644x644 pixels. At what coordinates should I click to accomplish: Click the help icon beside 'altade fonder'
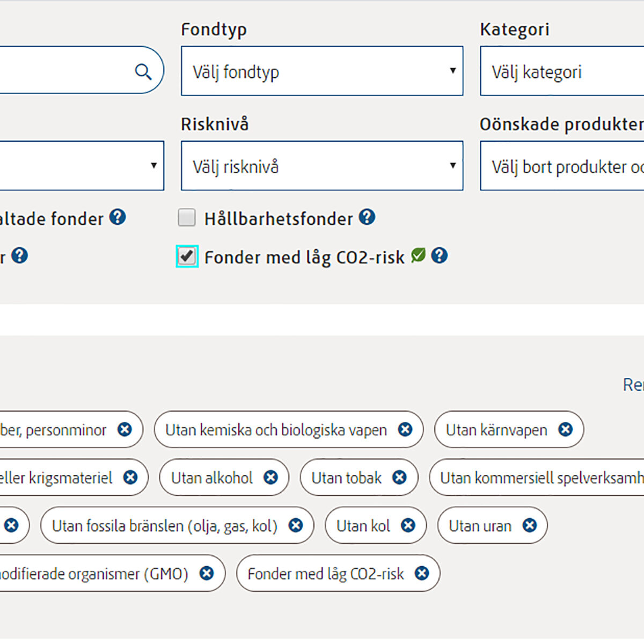[118, 217]
